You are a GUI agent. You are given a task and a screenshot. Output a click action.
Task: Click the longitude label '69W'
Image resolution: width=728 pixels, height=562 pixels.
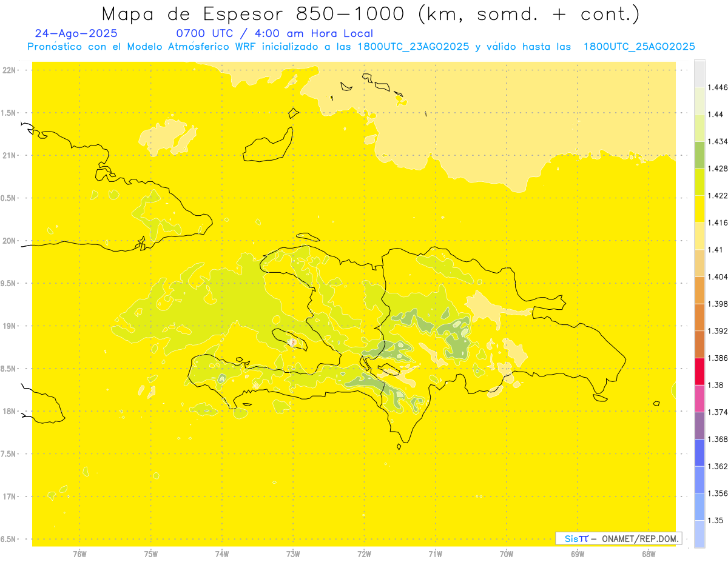coord(578,554)
